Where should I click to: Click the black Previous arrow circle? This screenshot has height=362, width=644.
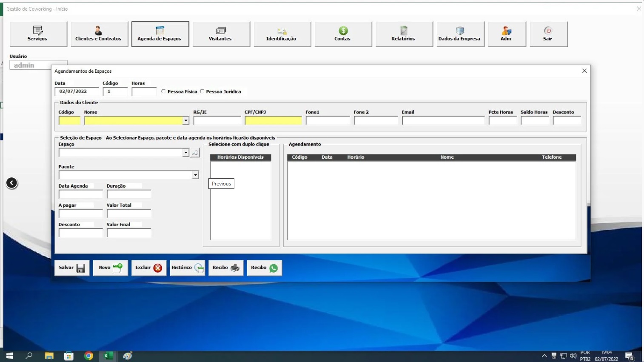click(12, 183)
